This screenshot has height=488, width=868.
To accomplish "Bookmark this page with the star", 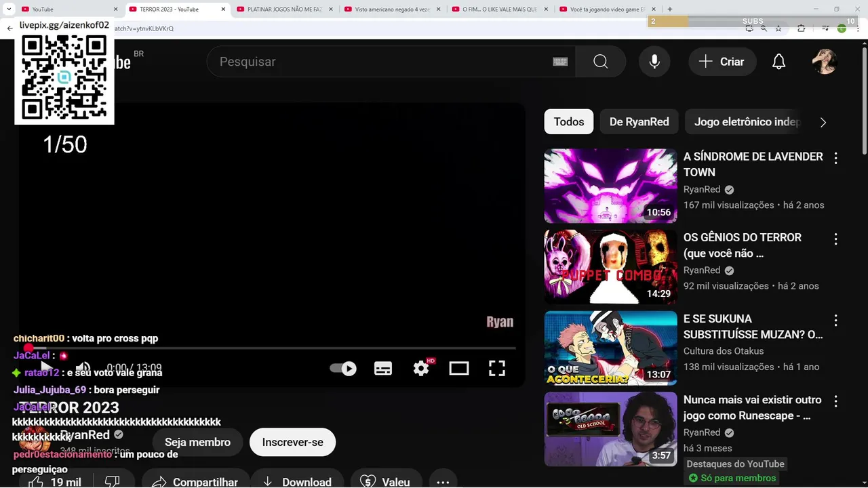I will [x=778, y=28].
